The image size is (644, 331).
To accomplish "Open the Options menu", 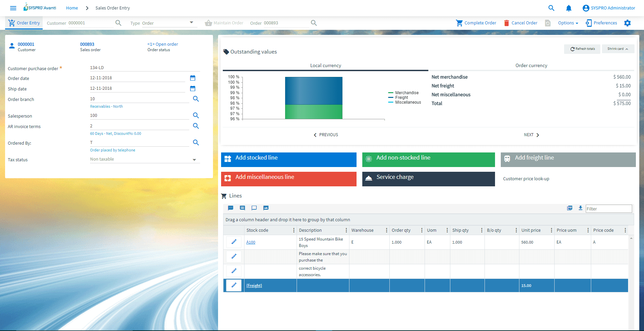I will (x=568, y=23).
